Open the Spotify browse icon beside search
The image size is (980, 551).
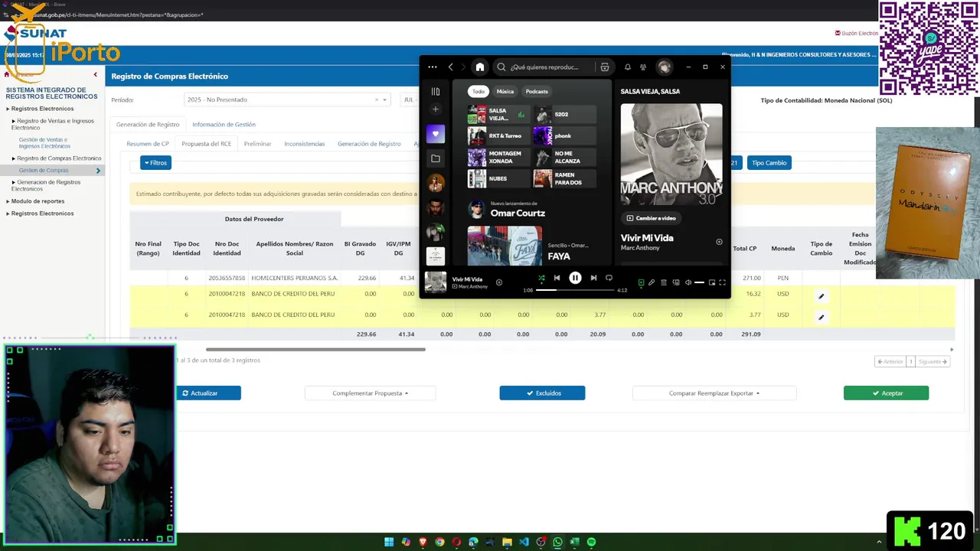(x=605, y=67)
